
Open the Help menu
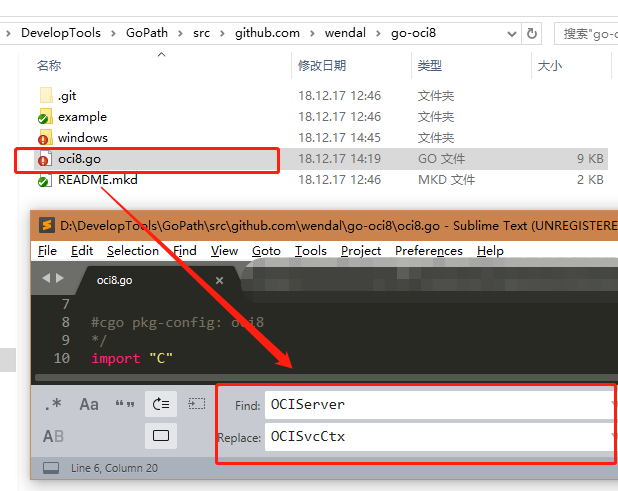point(490,251)
